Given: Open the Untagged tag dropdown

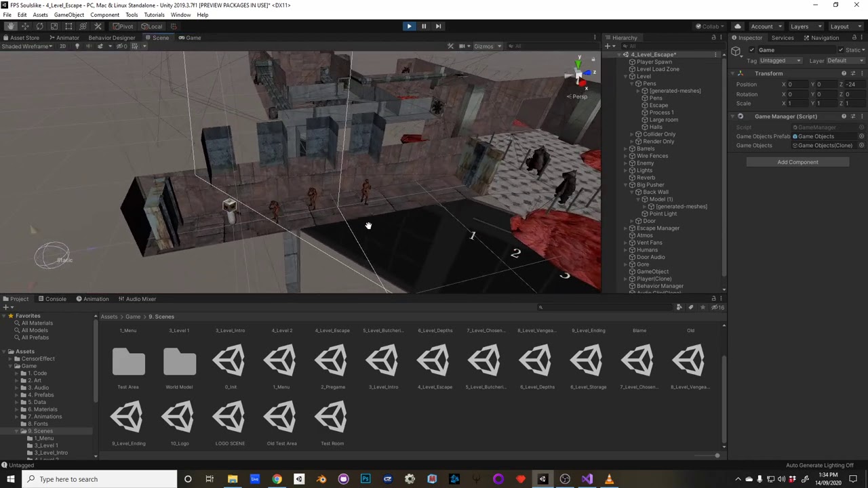Looking at the screenshot, I should pos(781,61).
